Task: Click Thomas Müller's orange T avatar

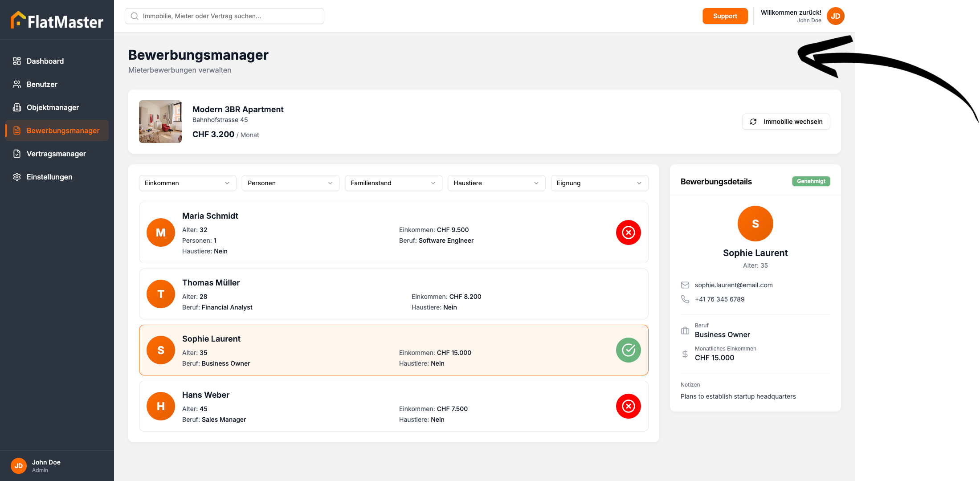Action: click(160, 294)
